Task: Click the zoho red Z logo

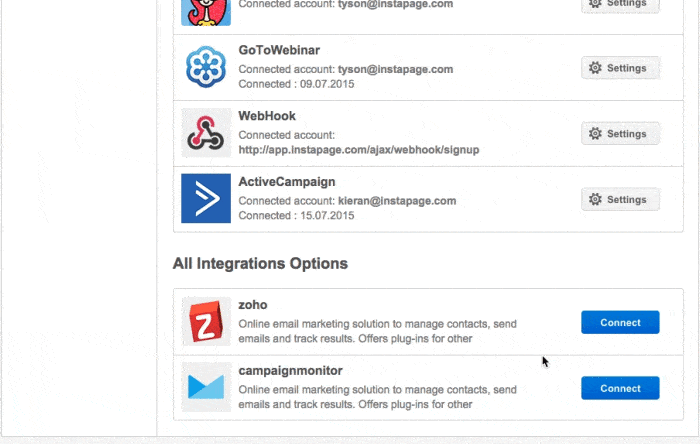Action: coord(206,321)
